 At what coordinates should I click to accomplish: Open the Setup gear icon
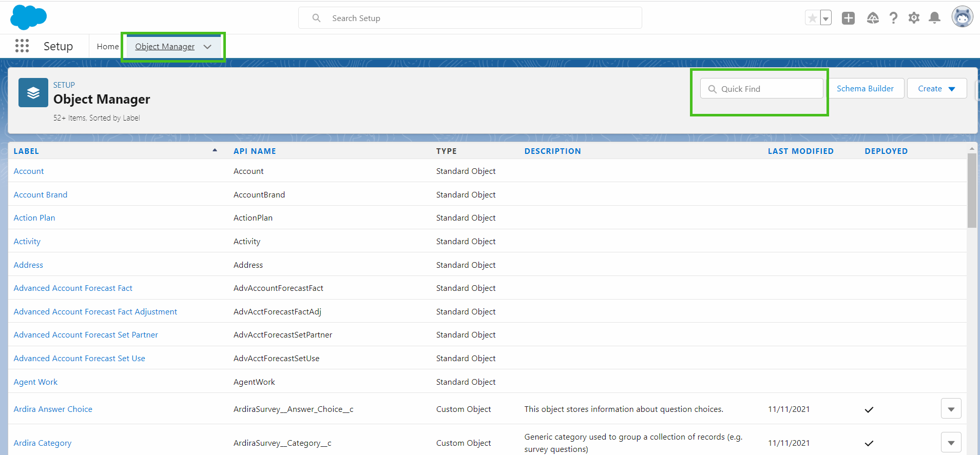[x=914, y=18]
